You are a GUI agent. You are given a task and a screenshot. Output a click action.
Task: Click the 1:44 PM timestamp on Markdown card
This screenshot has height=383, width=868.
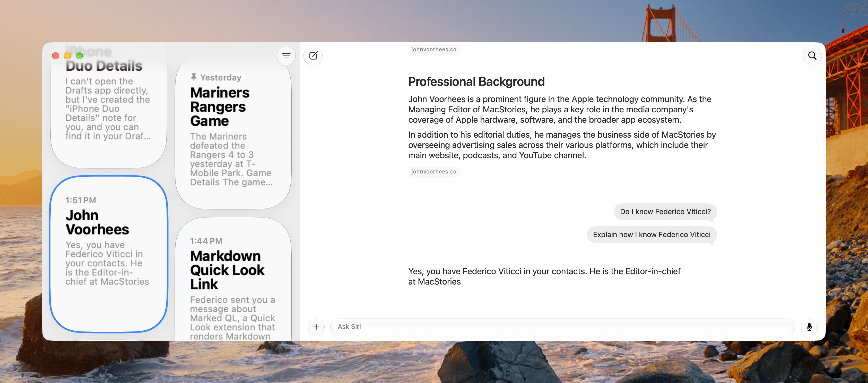pyautogui.click(x=206, y=241)
